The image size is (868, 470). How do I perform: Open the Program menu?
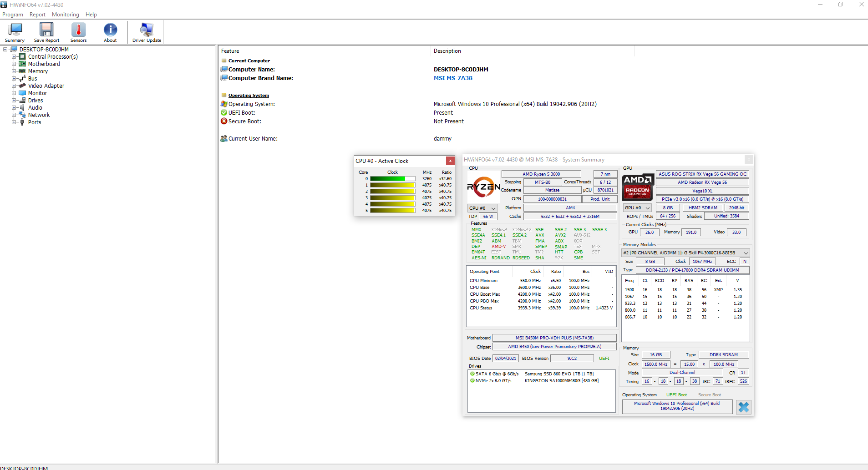13,15
